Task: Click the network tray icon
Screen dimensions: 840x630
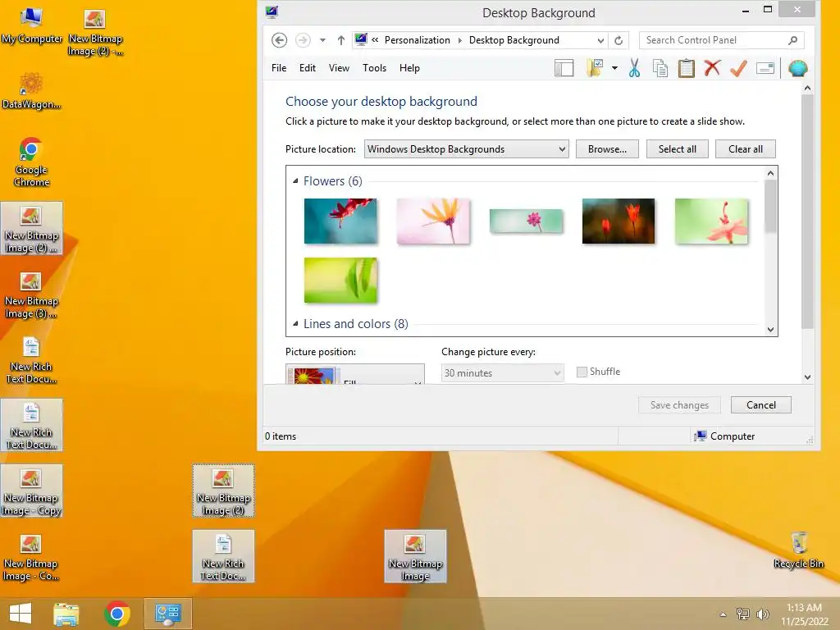Action: pyautogui.click(x=742, y=614)
